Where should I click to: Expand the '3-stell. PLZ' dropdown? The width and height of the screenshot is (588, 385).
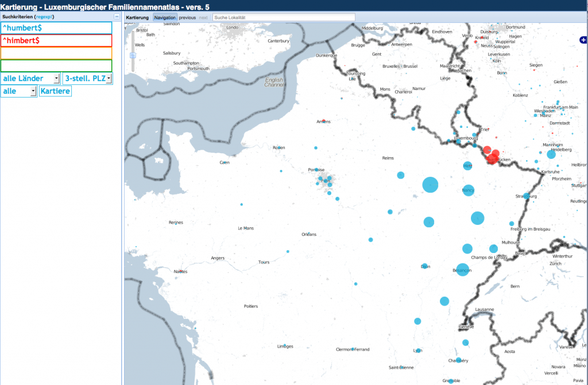click(x=87, y=78)
